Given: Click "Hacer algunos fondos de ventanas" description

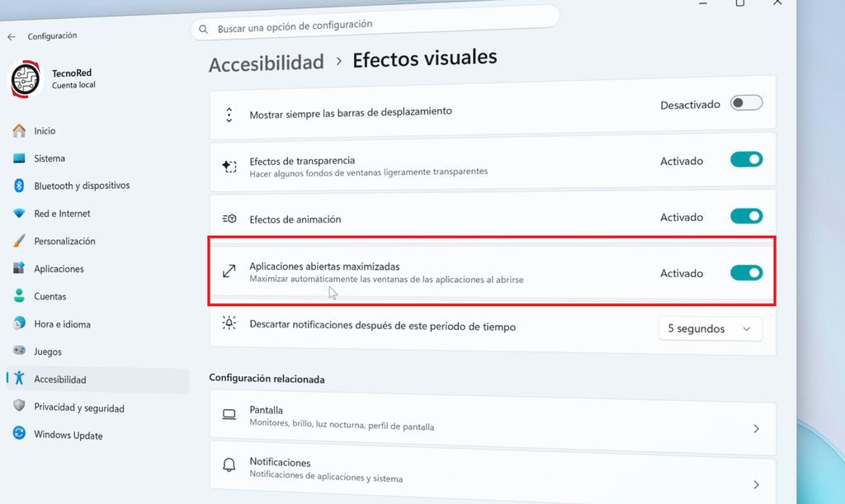Looking at the screenshot, I should click(x=369, y=172).
